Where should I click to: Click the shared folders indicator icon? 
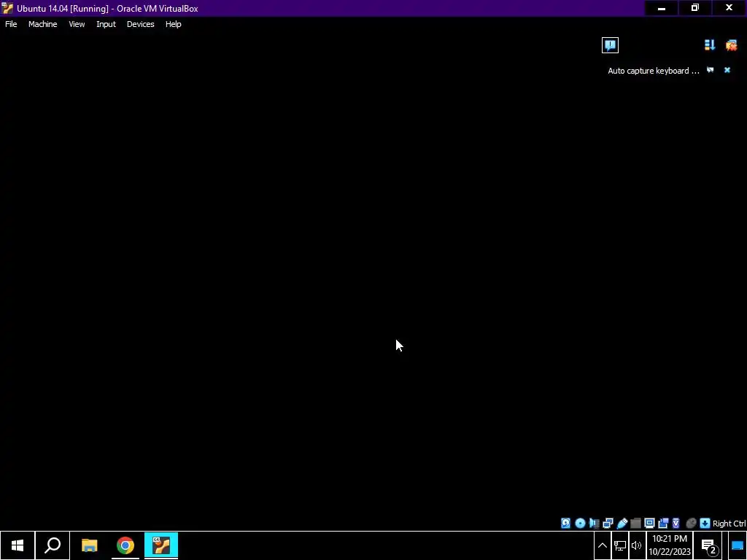click(x=635, y=524)
